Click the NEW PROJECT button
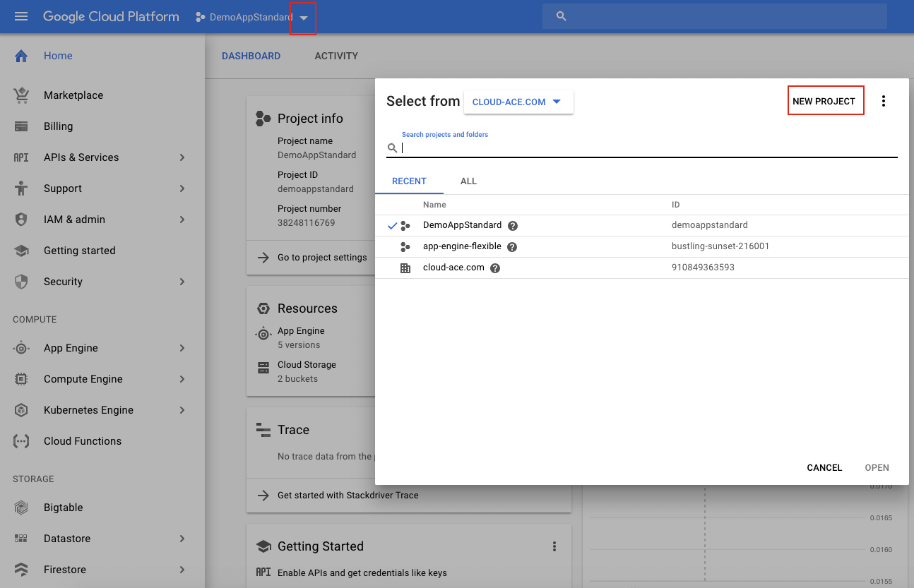Image resolution: width=914 pixels, height=588 pixels. tap(825, 100)
